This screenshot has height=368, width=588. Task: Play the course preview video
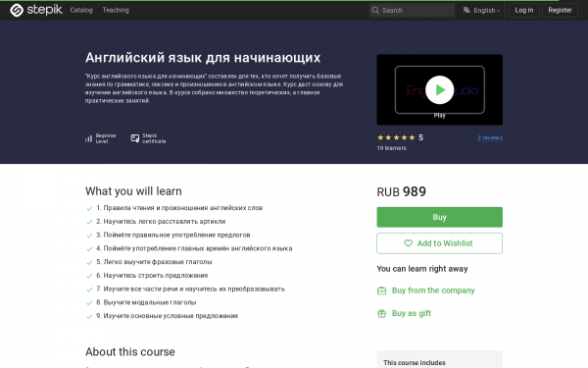pyautogui.click(x=439, y=89)
